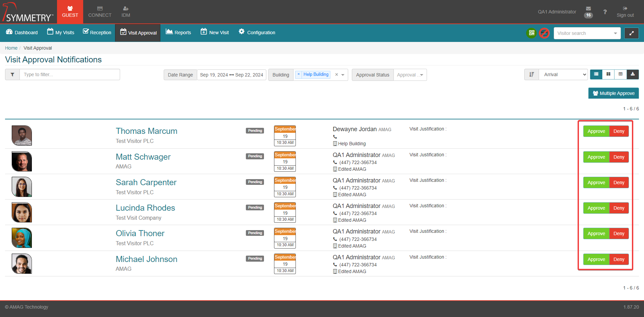Click Pending badge for Thomas Marcum
Screen dimensions: 644x317
[x=255, y=130]
